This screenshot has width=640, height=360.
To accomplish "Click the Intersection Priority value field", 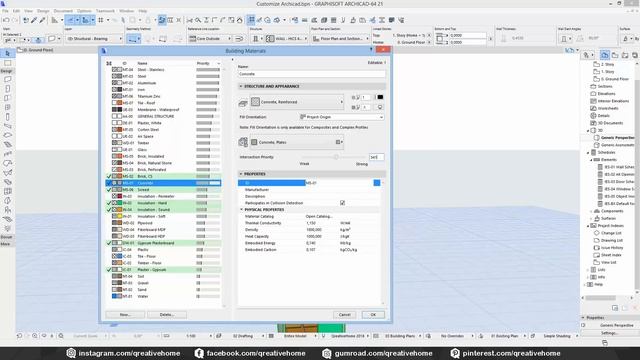I will click(376, 157).
